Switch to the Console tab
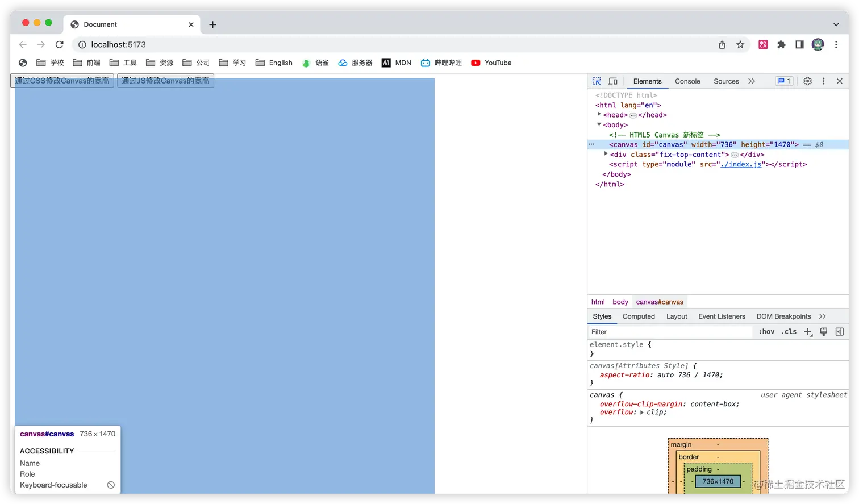Image resolution: width=859 pixels, height=504 pixels. coord(687,81)
